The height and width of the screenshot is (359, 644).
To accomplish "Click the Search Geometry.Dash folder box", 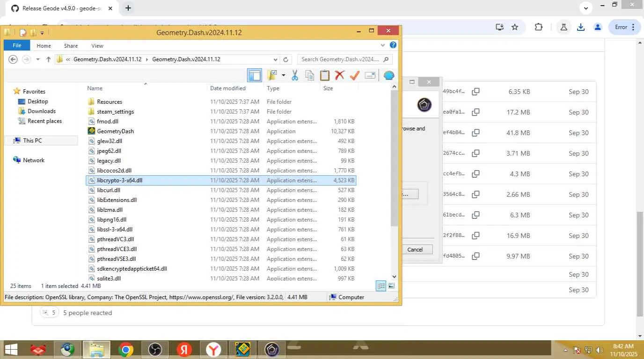I will coord(344,59).
